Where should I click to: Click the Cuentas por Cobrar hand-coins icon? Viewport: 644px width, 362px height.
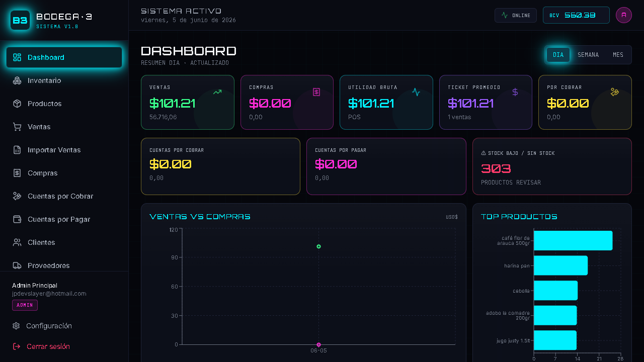(17, 196)
